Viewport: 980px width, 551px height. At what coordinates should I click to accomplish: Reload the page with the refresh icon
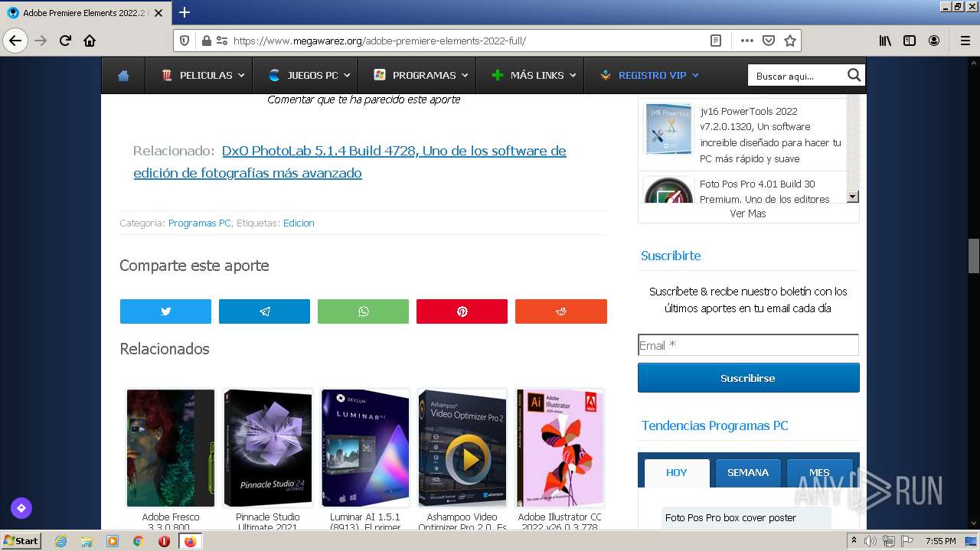(65, 41)
